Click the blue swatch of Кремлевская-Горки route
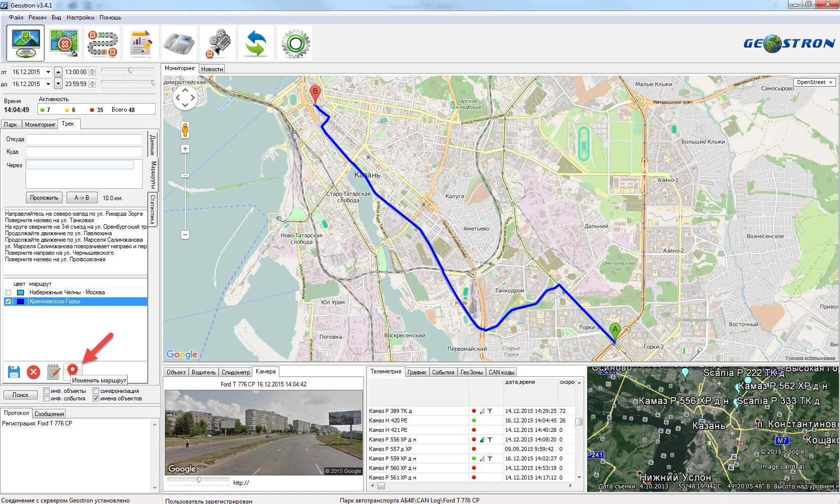840x504 pixels. point(21,301)
